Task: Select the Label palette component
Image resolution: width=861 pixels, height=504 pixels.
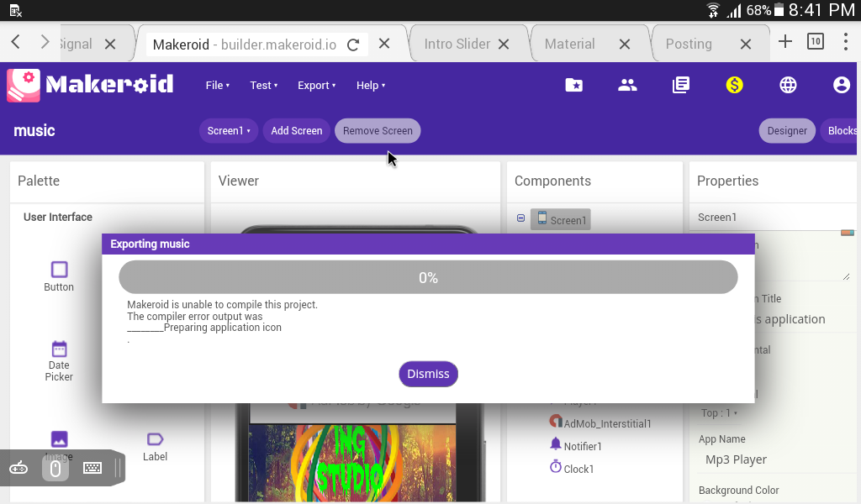Action: point(155,446)
